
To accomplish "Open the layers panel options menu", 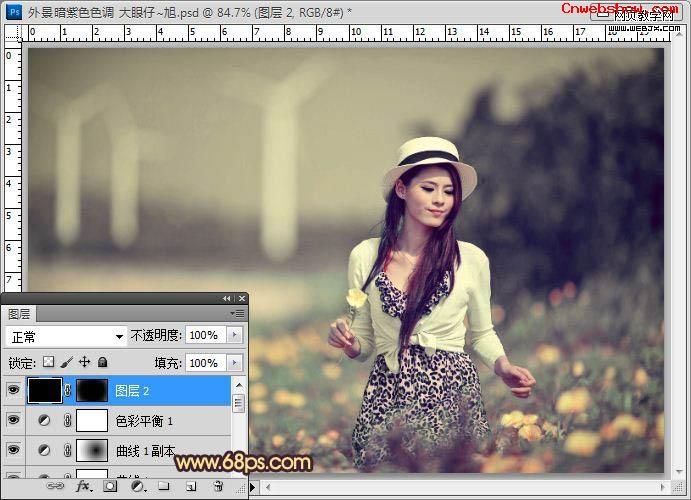I will pos(237,313).
